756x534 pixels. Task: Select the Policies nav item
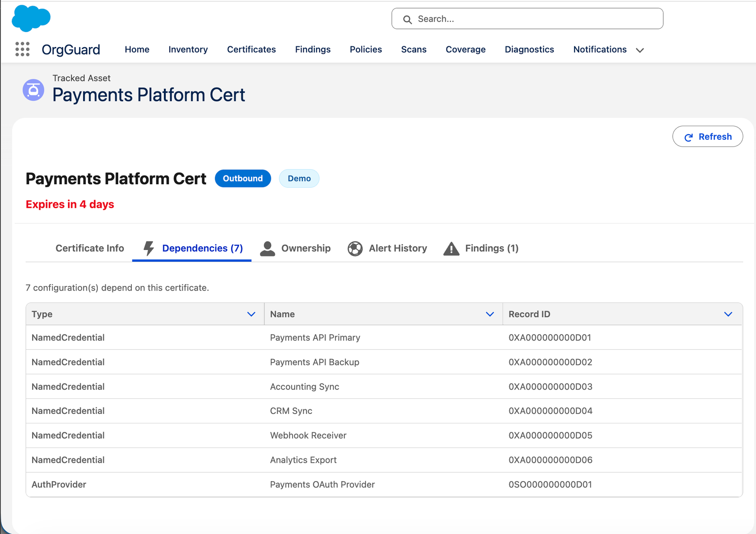coord(366,50)
